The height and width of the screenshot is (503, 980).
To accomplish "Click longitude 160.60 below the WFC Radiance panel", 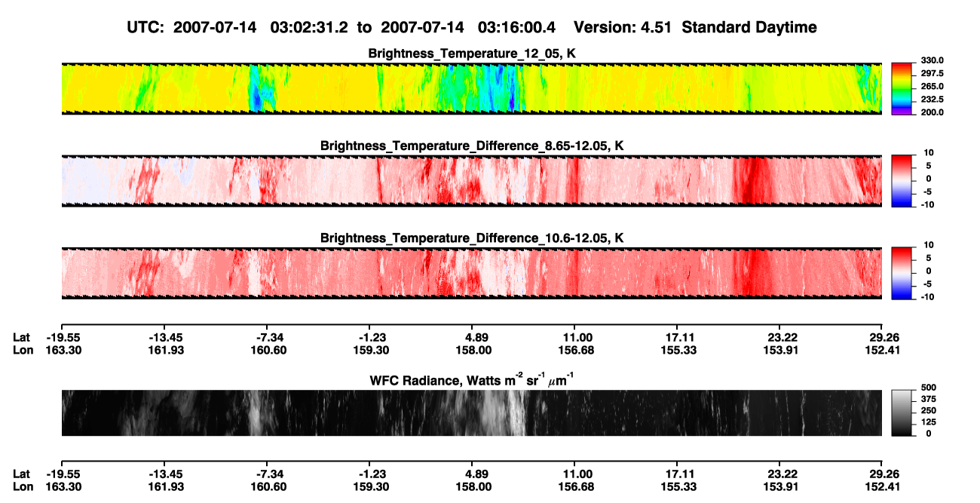I will pos(269,487).
